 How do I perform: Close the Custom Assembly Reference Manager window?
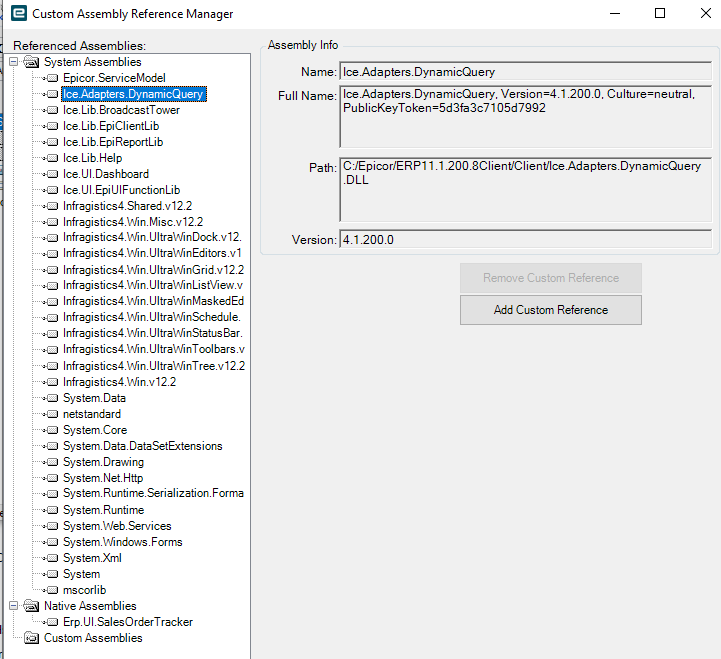706,13
